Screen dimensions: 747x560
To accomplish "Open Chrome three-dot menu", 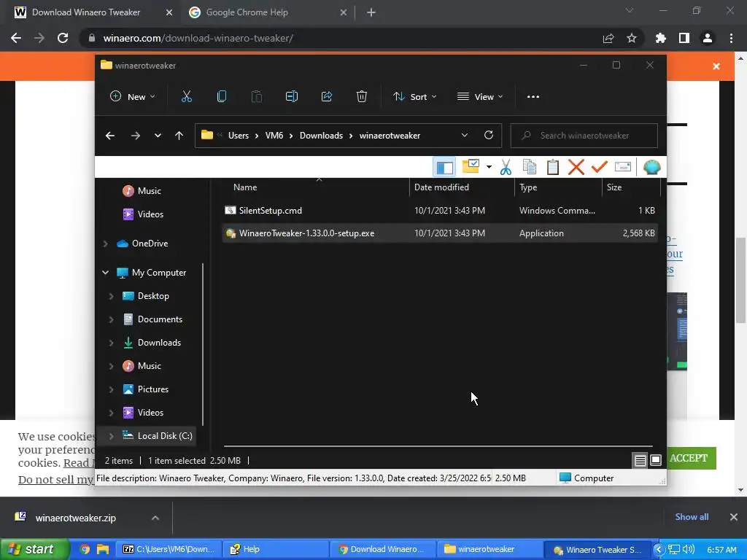I will click(x=731, y=38).
